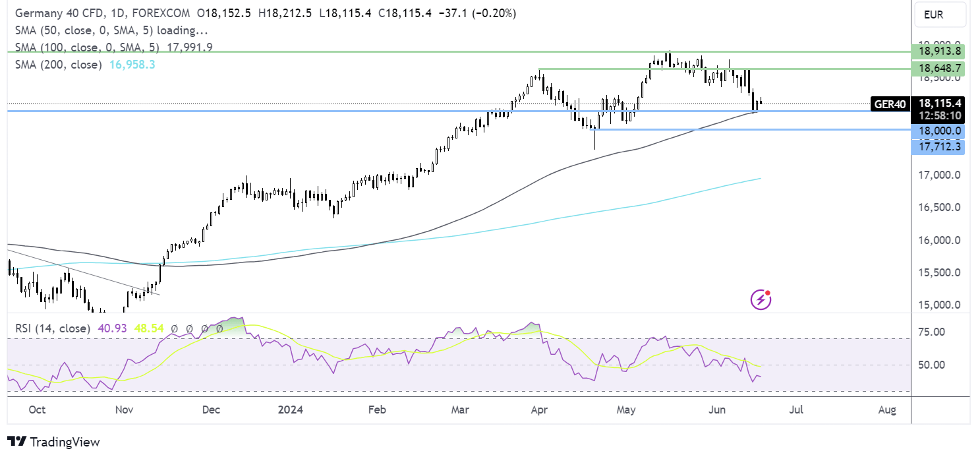Click the 16,000.0 price axis label
Image resolution: width=980 pixels, height=459 pixels.
tap(939, 240)
